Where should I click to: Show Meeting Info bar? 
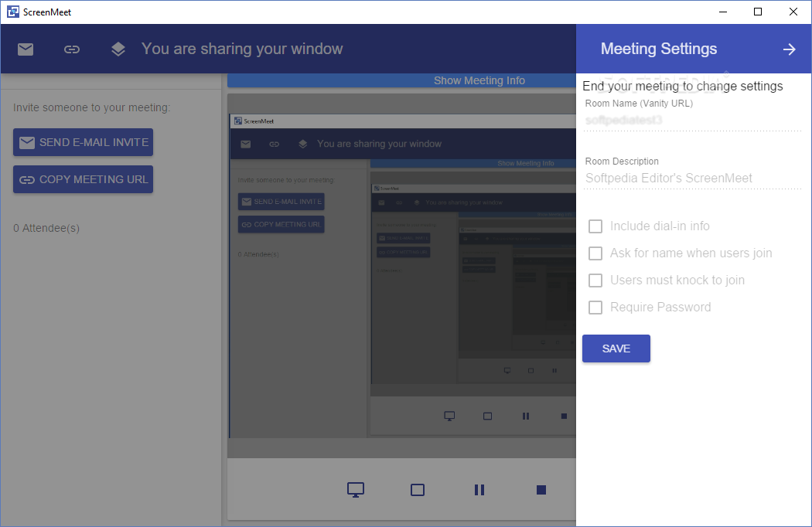(402, 80)
